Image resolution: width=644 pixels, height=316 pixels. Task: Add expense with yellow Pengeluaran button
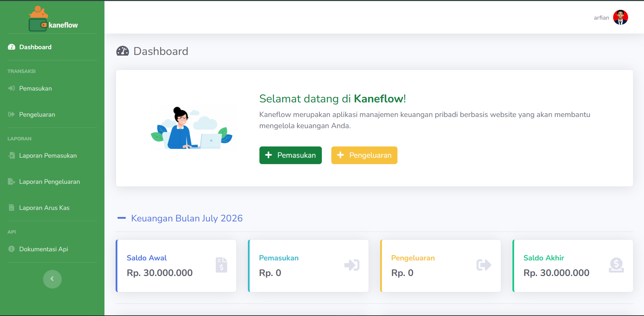(364, 155)
